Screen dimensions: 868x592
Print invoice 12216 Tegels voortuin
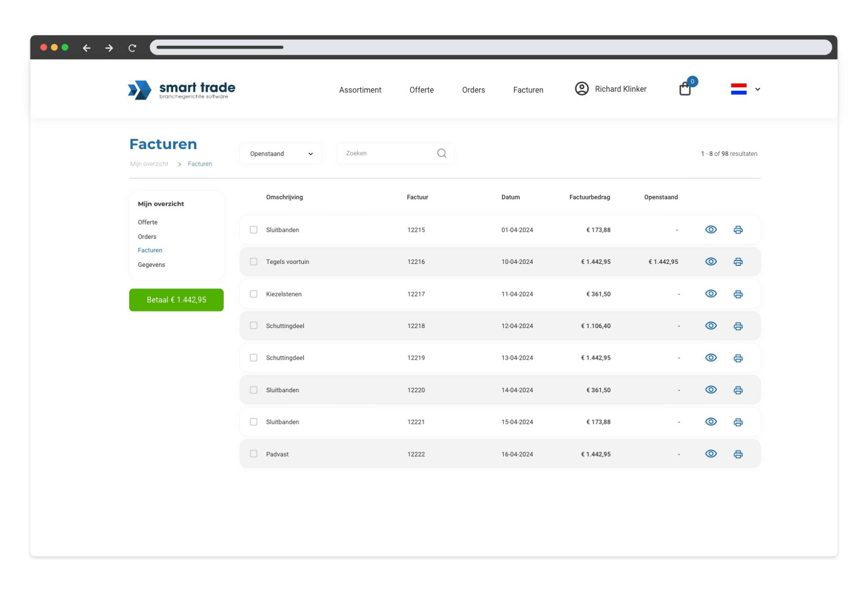click(x=738, y=262)
